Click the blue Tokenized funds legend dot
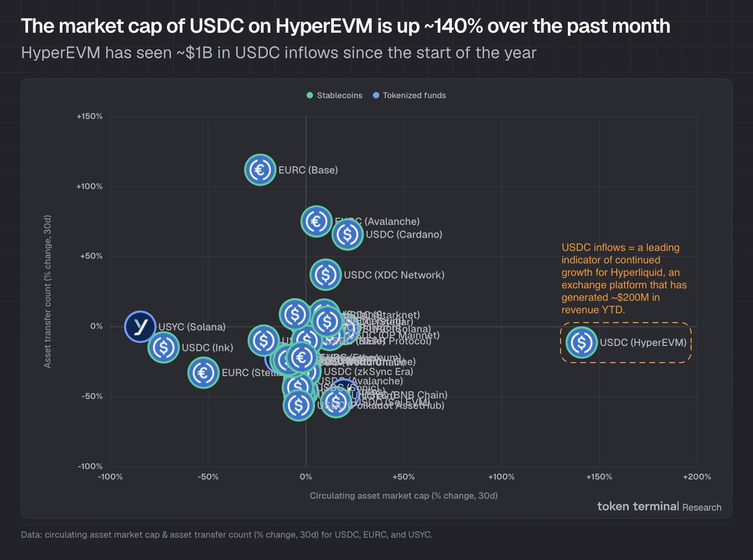Image resolution: width=753 pixels, height=560 pixels. (x=376, y=95)
